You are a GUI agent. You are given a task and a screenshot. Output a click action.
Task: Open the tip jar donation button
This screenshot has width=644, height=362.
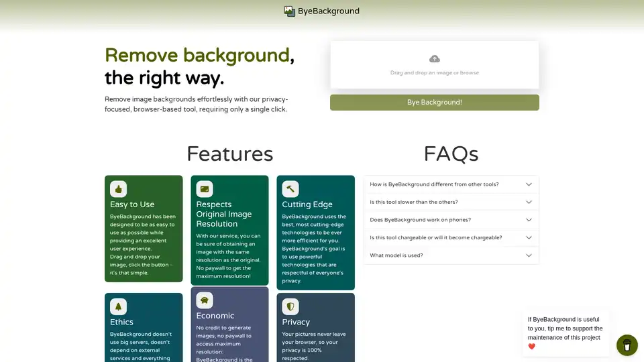coord(627,345)
